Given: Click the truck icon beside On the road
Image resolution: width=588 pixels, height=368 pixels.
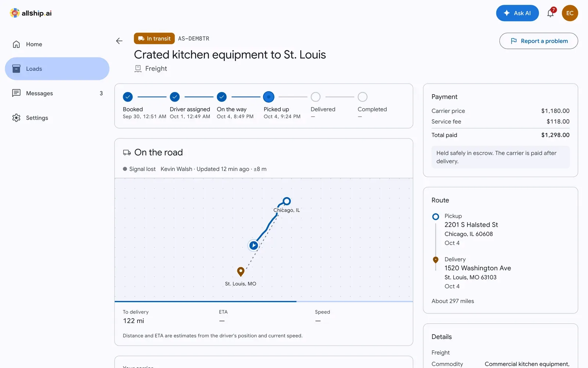Looking at the screenshot, I should point(127,152).
